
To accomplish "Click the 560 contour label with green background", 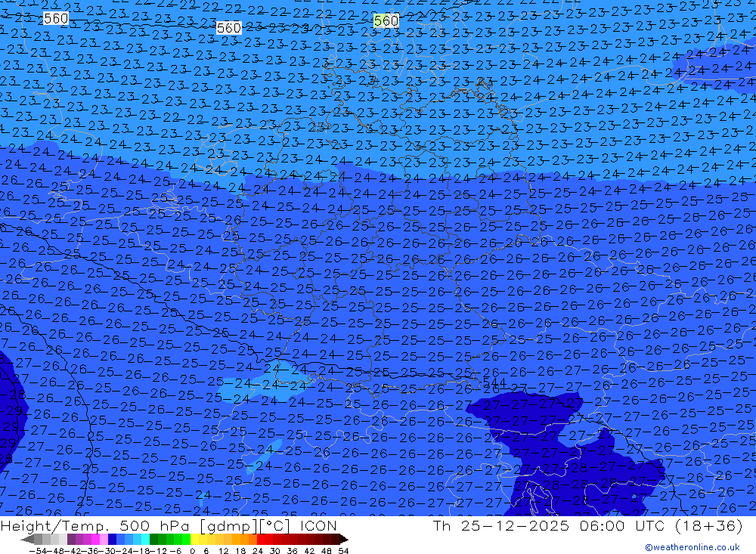I will [x=386, y=20].
